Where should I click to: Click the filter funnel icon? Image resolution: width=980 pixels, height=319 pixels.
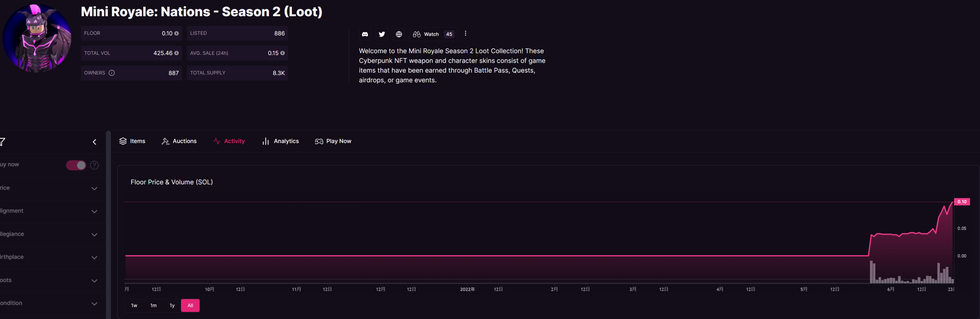pos(2,142)
